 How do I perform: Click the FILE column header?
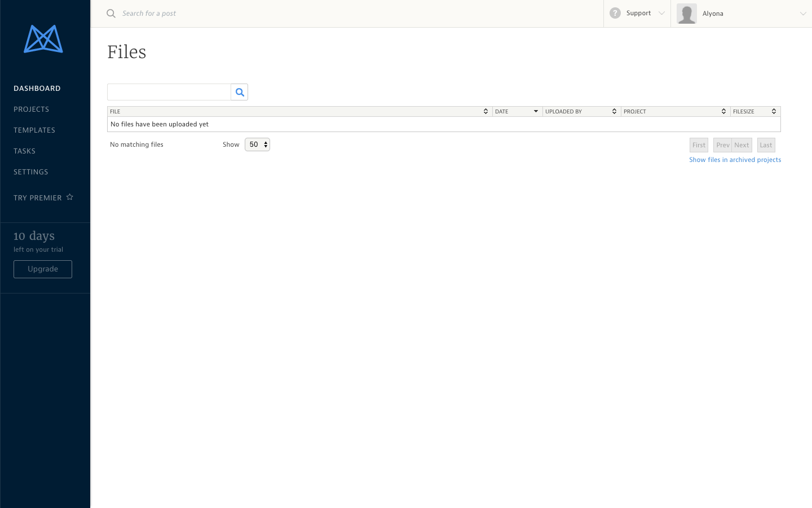click(x=115, y=112)
